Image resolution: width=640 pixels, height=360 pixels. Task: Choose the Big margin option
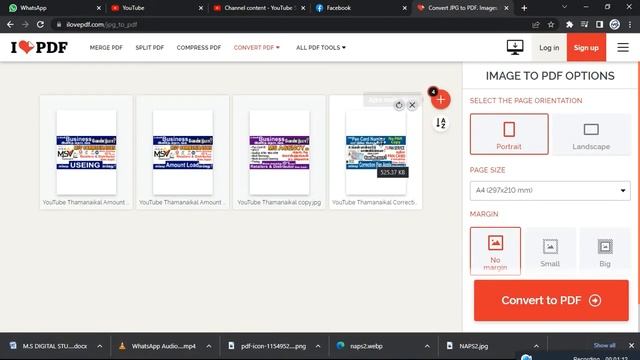click(x=605, y=251)
